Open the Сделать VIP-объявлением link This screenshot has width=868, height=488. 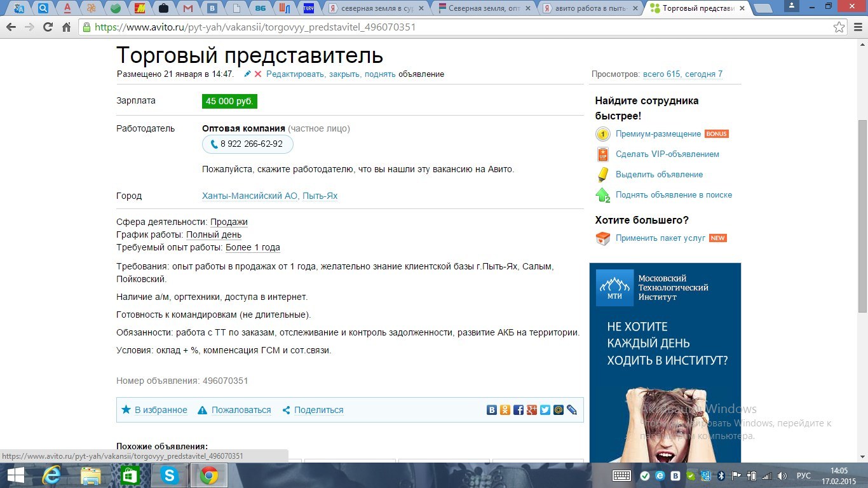(667, 154)
